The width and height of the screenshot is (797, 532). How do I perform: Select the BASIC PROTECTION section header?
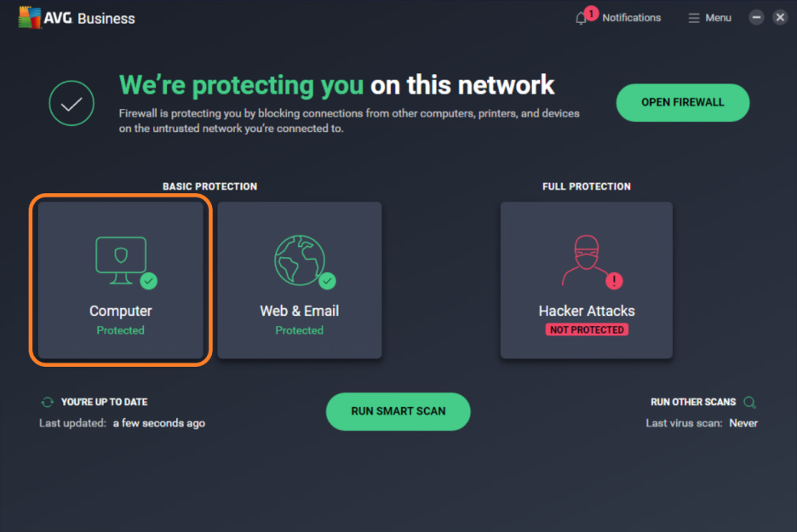(209, 186)
